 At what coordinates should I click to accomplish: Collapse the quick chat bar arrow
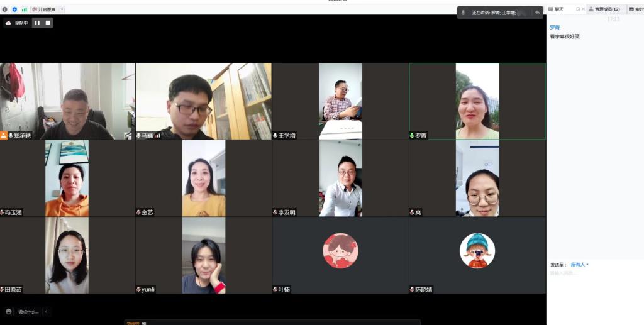coord(46,311)
